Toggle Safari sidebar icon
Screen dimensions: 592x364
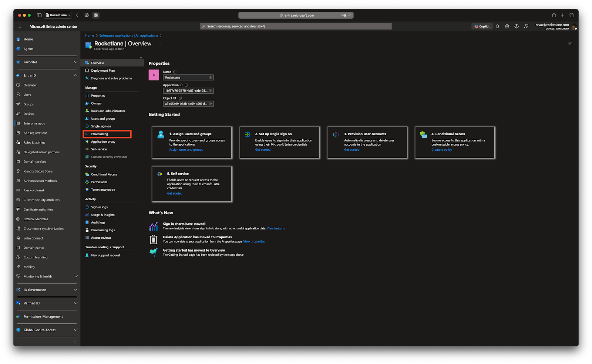(x=39, y=15)
